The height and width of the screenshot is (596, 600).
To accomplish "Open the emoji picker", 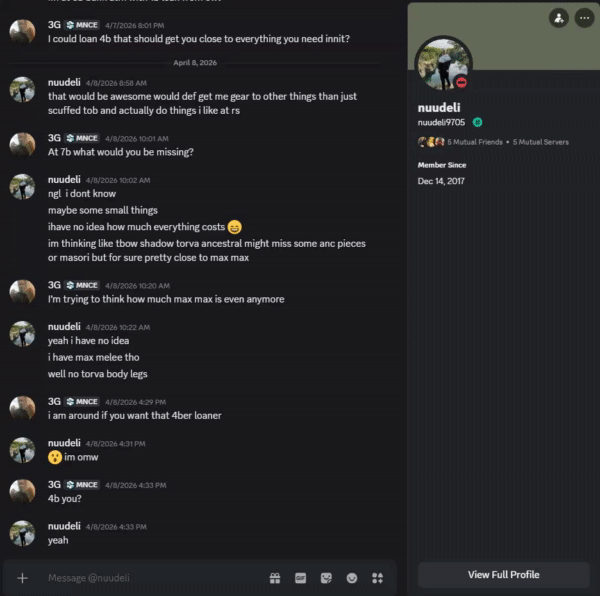I will tap(352, 578).
